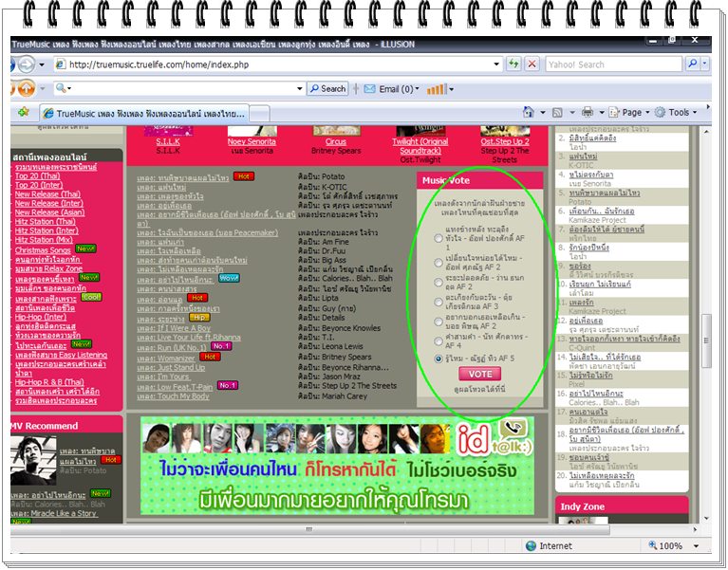Open the Noey Senorita album link
Image resolution: width=728 pixels, height=570 pixels.
pyautogui.click(x=252, y=141)
